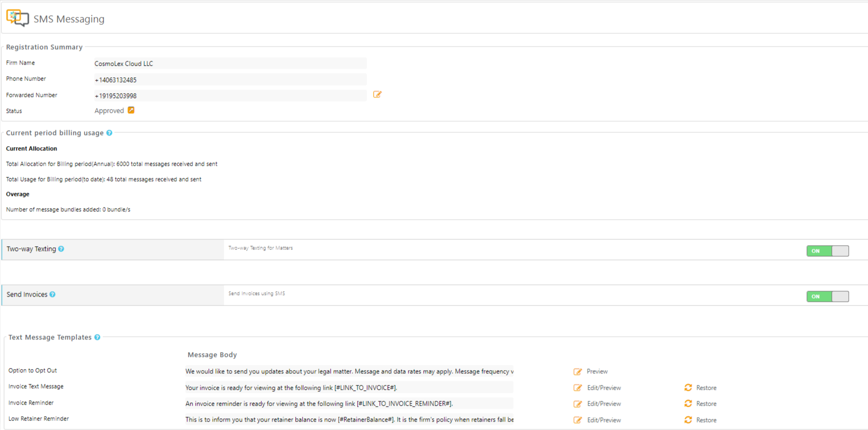Turn off the Two-way Texting toggle
This screenshot has height=430, width=868.
(x=827, y=251)
